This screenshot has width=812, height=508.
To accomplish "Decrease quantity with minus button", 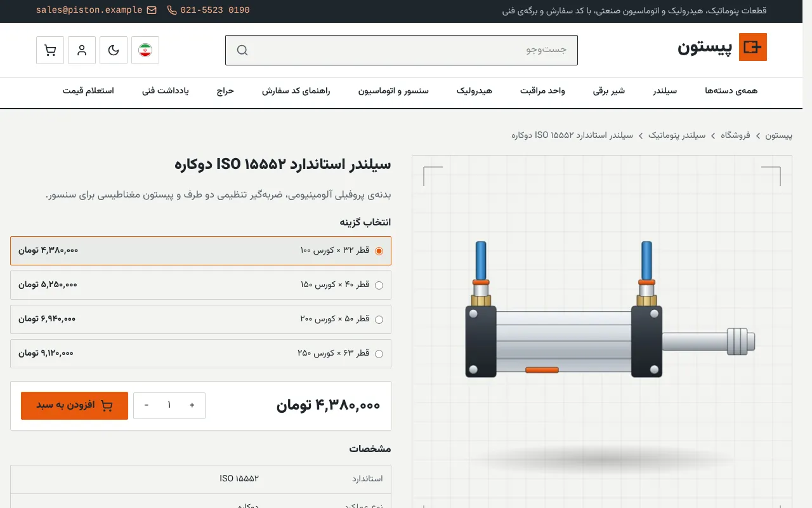I will [x=147, y=406].
